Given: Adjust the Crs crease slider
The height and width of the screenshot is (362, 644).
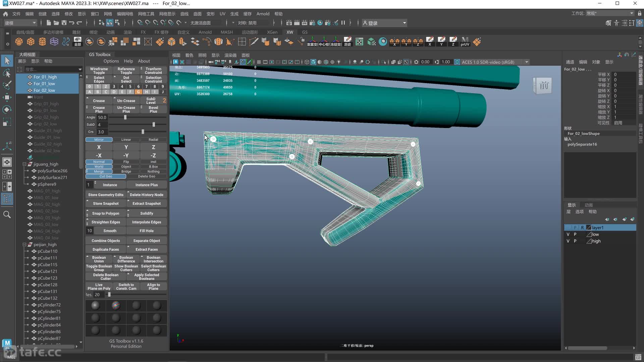Looking at the screenshot, I should [143, 132].
